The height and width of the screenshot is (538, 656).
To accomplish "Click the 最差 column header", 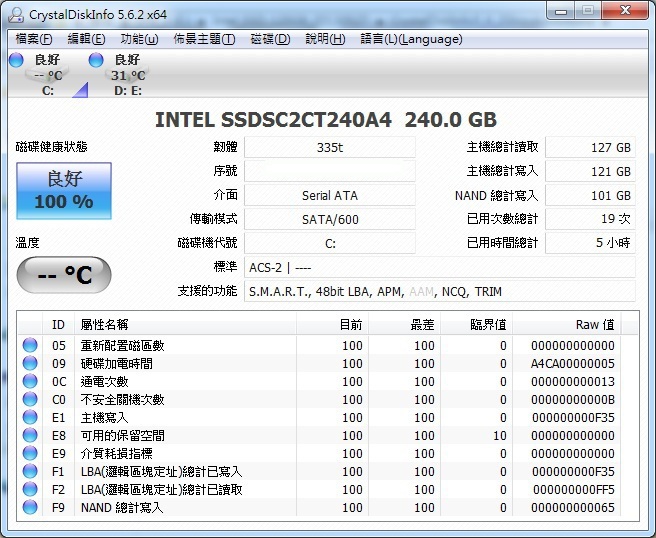I will tap(405, 324).
